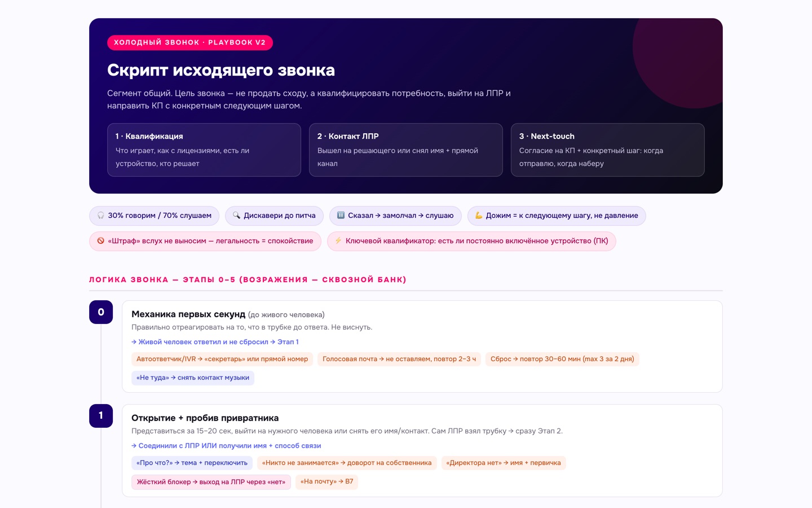The width and height of the screenshot is (812, 508).
Task: Click the headphones icon in the «30% говорим» chip
Action: (101, 216)
